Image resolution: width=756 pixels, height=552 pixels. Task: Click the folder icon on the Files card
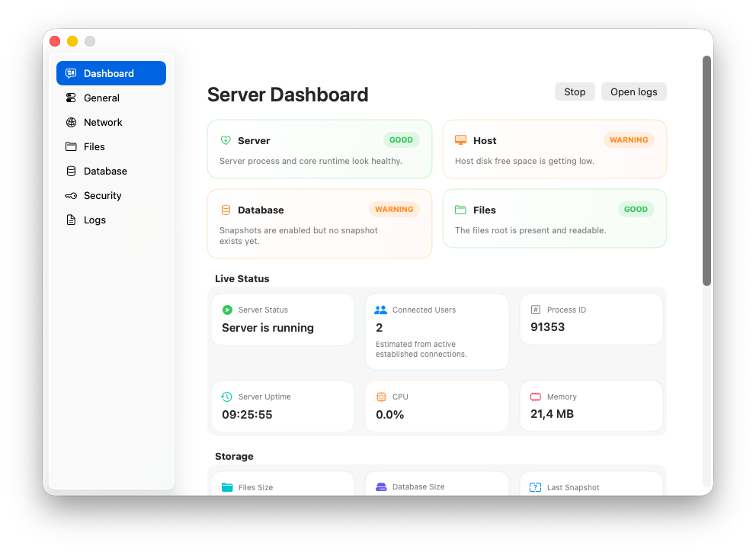460,210
